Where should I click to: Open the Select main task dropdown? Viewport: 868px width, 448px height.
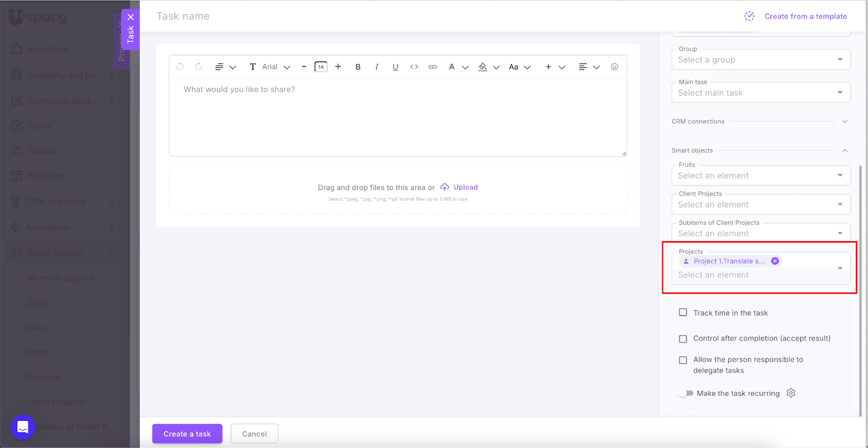(x=761, y=93)
